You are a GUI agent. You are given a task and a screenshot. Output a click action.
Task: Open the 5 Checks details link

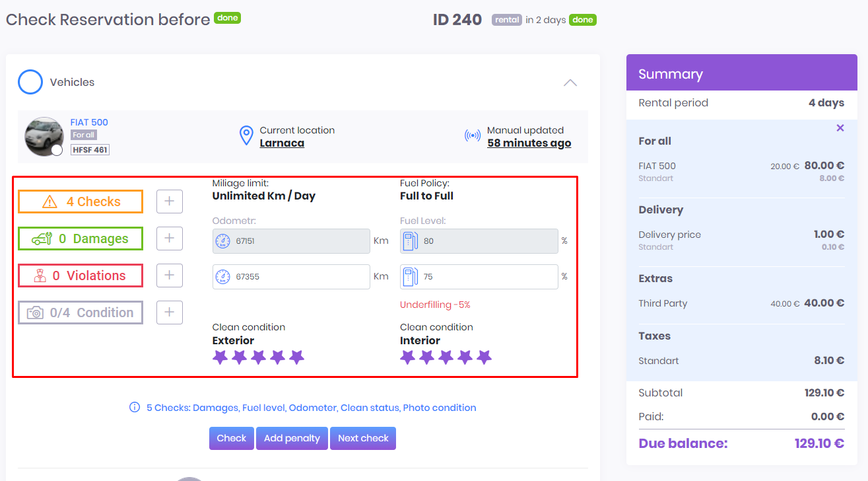(x=311, y=408)
